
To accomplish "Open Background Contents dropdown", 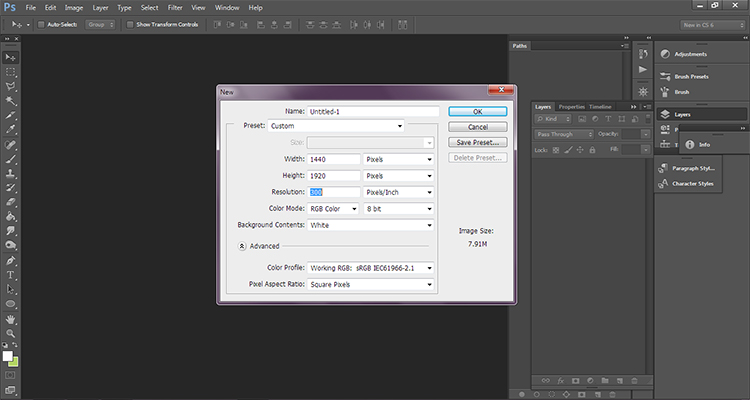I will coord(370,225).
